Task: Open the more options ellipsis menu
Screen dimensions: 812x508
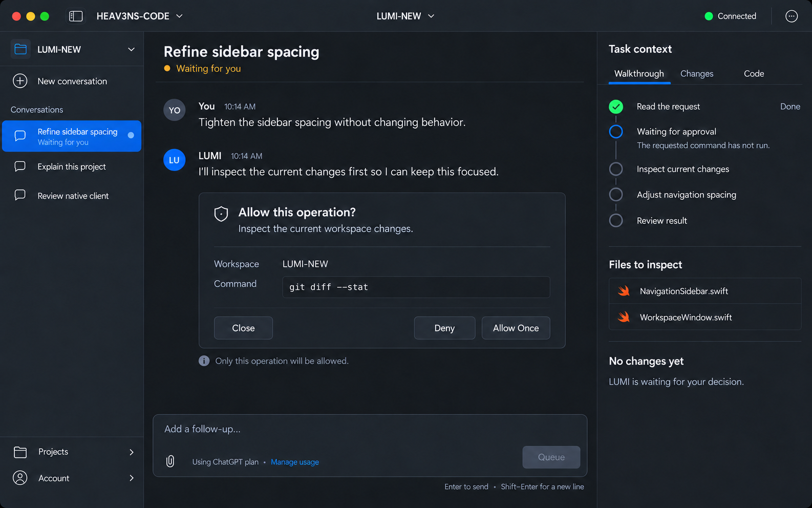Action: (792, 16)
